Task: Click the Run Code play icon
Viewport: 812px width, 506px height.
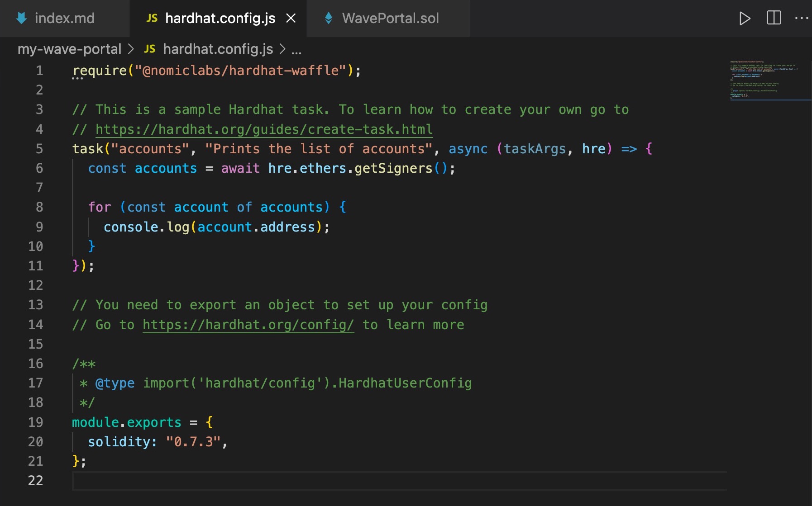Action: pyautogui.click(x=745, y=19)
